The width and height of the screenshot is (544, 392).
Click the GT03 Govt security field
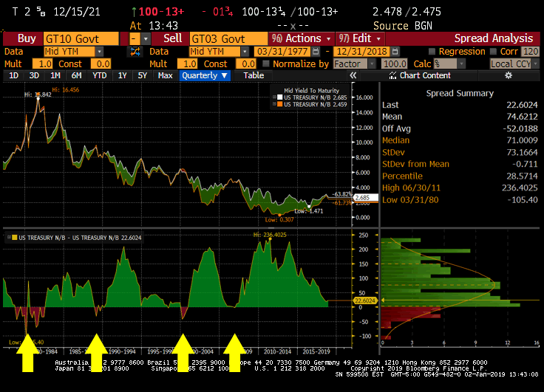click(x=228, y=39)
